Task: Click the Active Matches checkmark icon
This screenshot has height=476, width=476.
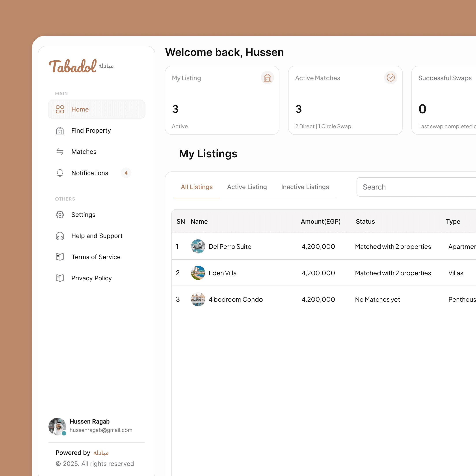Action: click(x=390, y=78)
